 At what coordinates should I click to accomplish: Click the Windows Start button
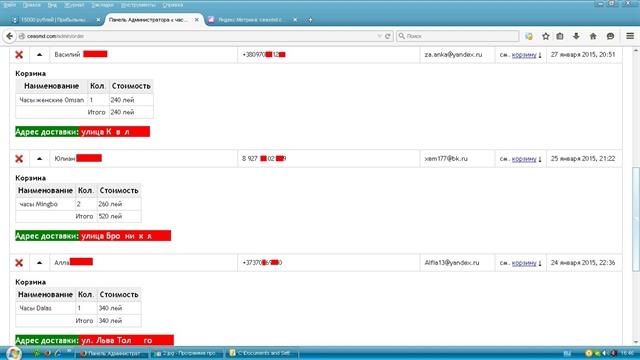point(13,353)
